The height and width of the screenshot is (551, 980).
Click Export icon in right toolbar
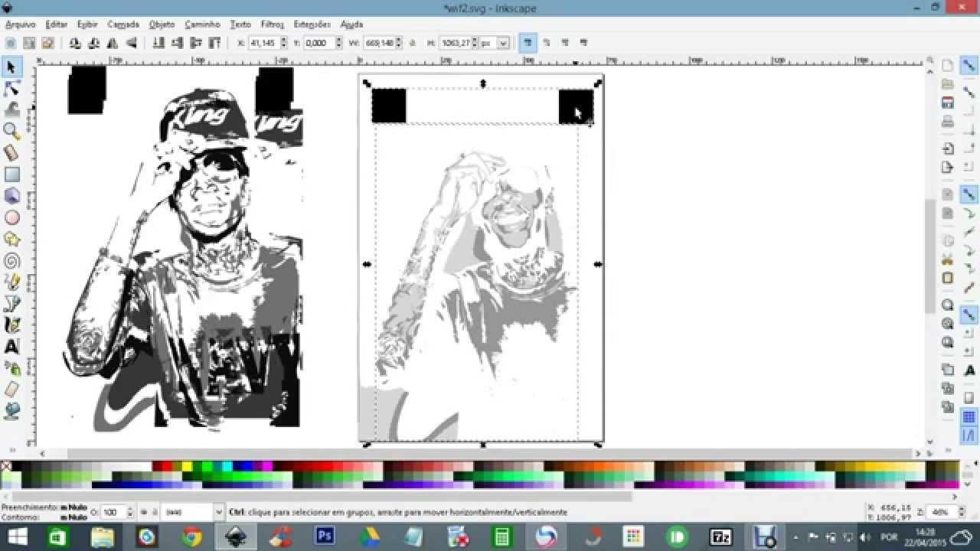(948, 167)
